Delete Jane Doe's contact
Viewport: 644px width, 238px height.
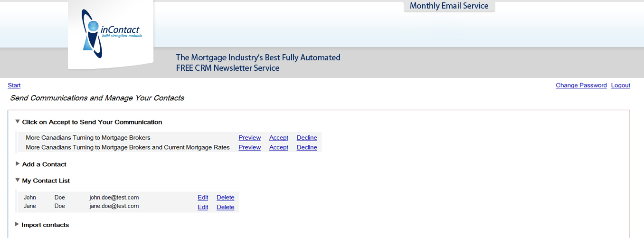(226, 207)
